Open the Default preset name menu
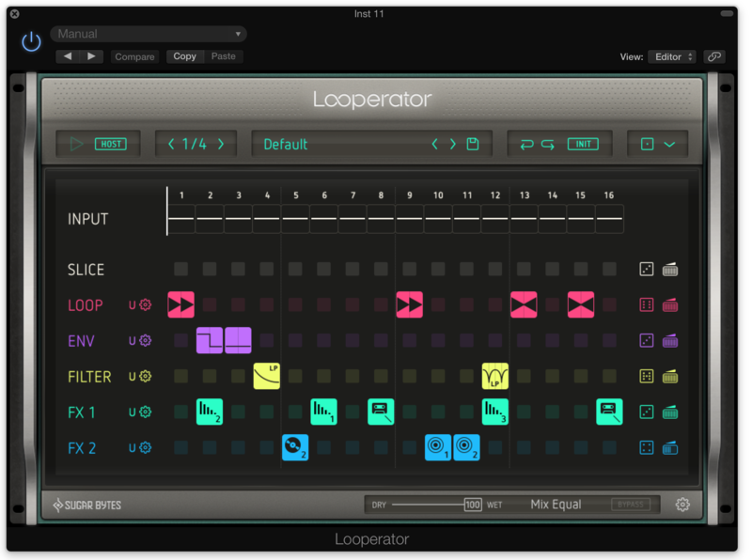Viewport: 752px width, 560px height. pyautogui.click(x=286, y=145)
